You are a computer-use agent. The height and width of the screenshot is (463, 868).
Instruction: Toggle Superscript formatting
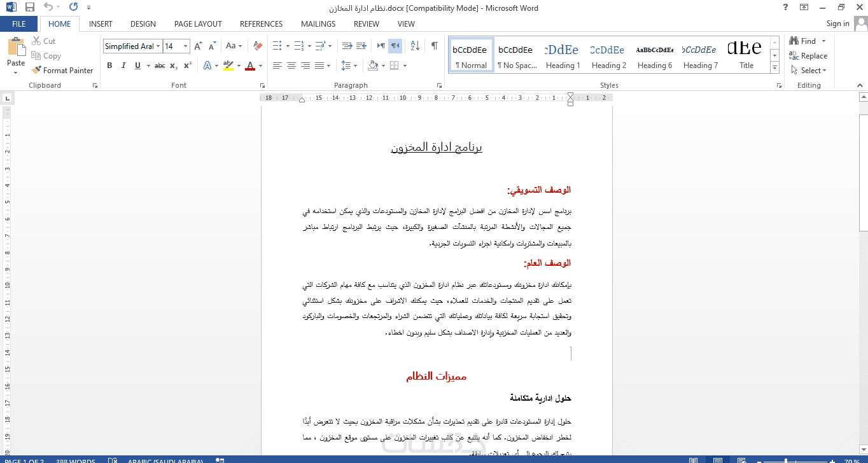[188, 66]
